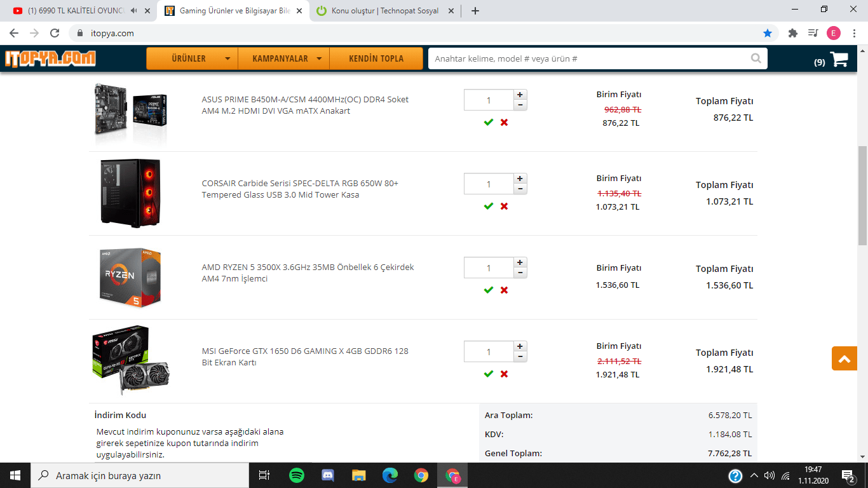The width and height of the screenshot is (868, 488).
Task: Click the quantity field for ASUS motherboard
Action: (488, 100)
